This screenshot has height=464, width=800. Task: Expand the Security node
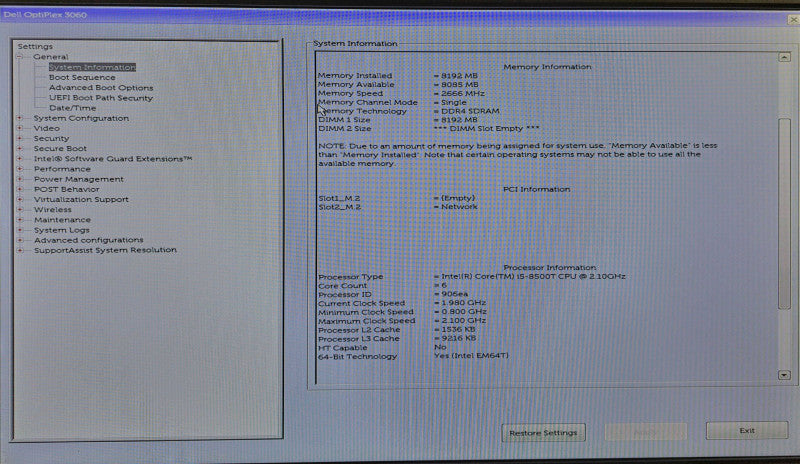[x=19, y=138]
